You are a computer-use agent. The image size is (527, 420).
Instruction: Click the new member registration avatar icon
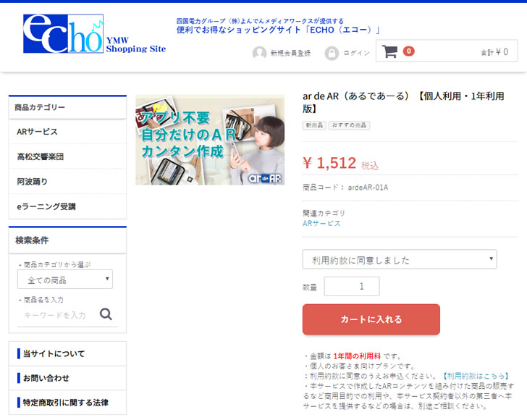click(x=259, y=53)
